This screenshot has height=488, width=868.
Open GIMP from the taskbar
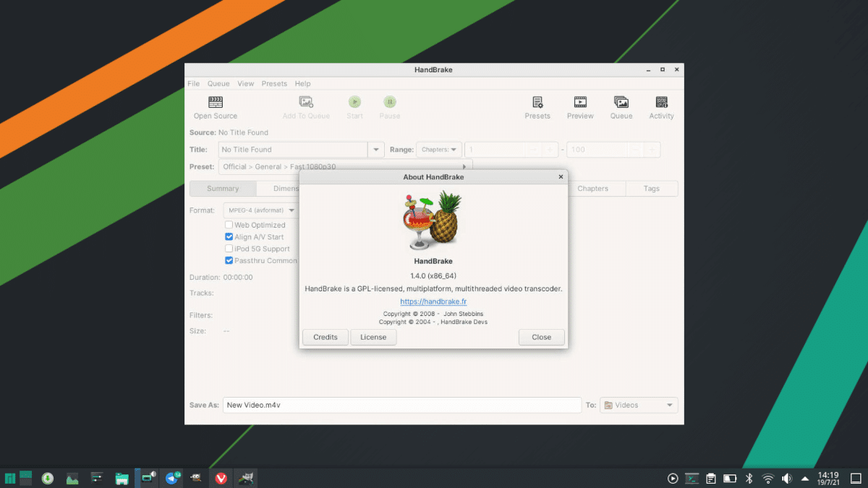pos(196,478)
